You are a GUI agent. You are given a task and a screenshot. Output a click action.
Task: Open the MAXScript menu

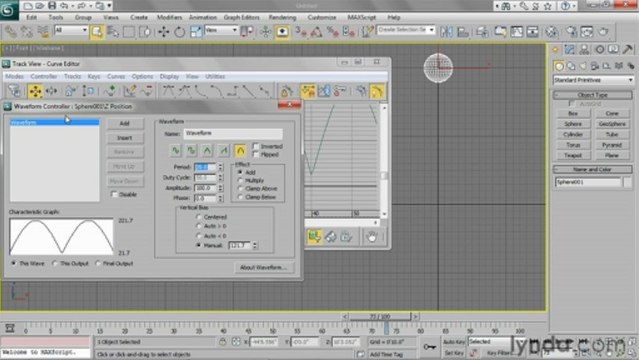click(x=361, y=17)
